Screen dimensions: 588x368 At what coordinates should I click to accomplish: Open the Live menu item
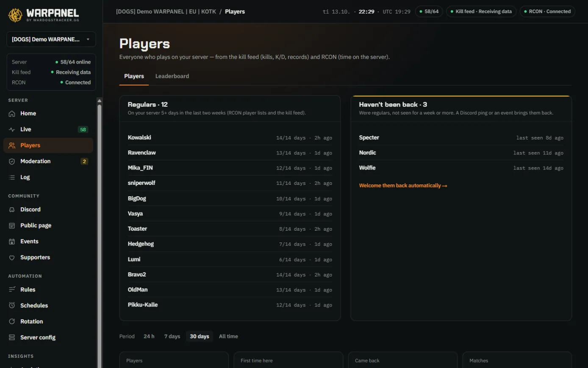click(x=48, y=129)
